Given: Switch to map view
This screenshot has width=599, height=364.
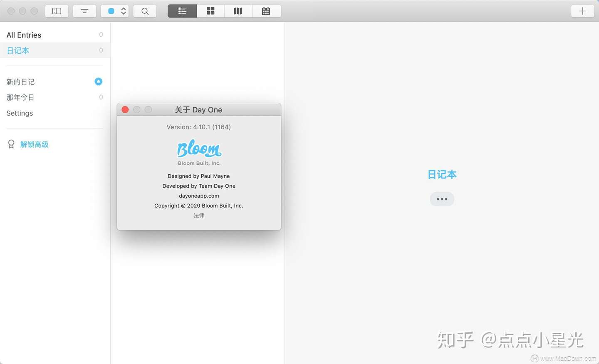Looking at the screenshot, I should pos(238,11).
